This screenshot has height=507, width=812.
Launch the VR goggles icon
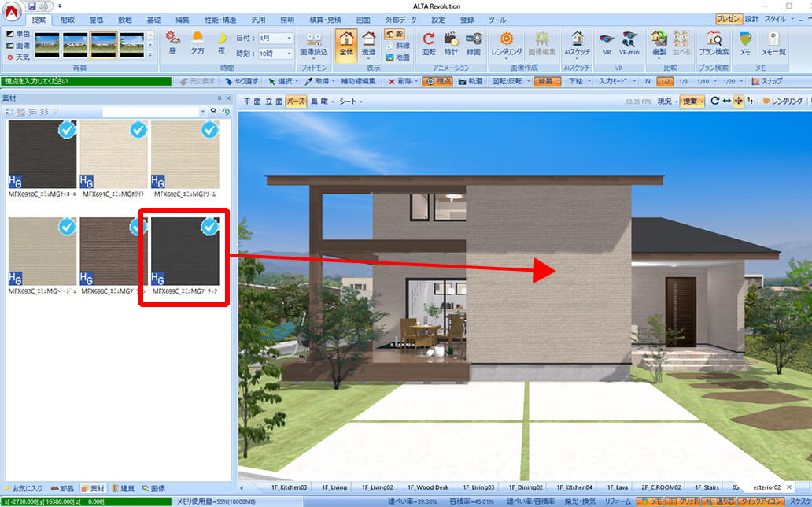[606, 42]
